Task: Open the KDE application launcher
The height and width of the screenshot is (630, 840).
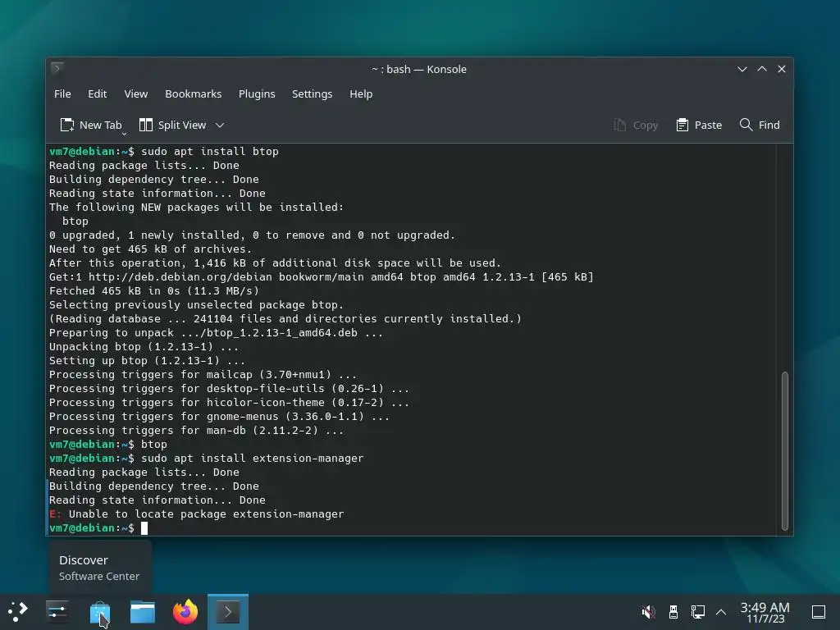Action: (18, 611)
